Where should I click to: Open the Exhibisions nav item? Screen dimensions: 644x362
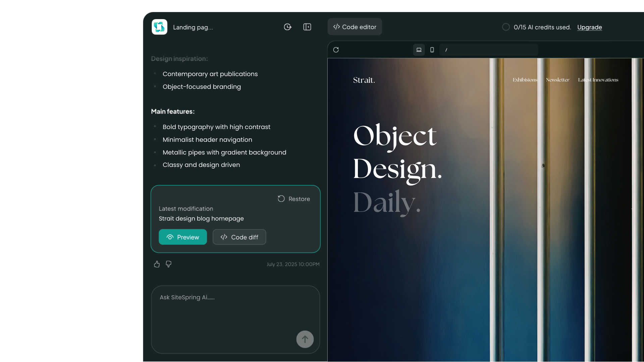(525, 80)
